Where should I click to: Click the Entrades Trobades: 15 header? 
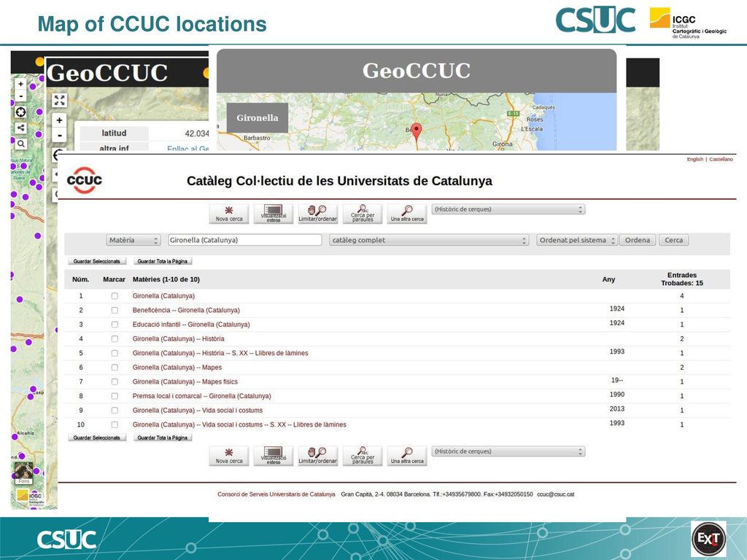click(682, 279)
